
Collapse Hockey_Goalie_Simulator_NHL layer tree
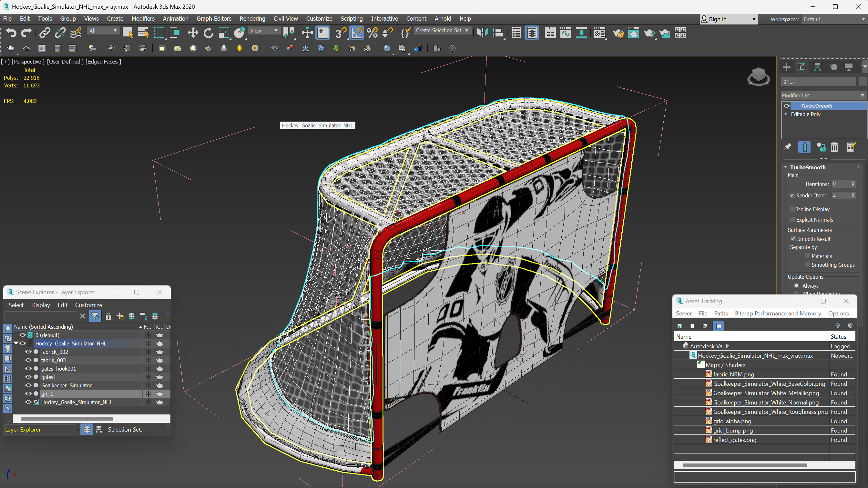16,343
